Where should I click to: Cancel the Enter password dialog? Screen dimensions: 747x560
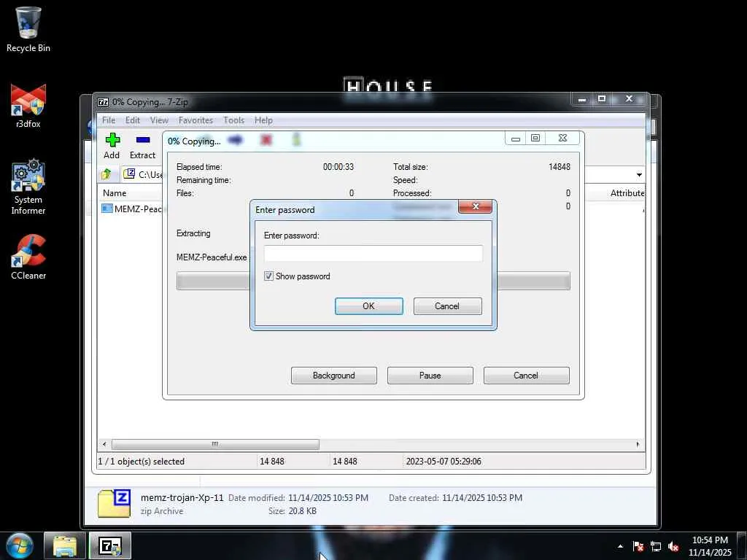click(x=447, y=306)
